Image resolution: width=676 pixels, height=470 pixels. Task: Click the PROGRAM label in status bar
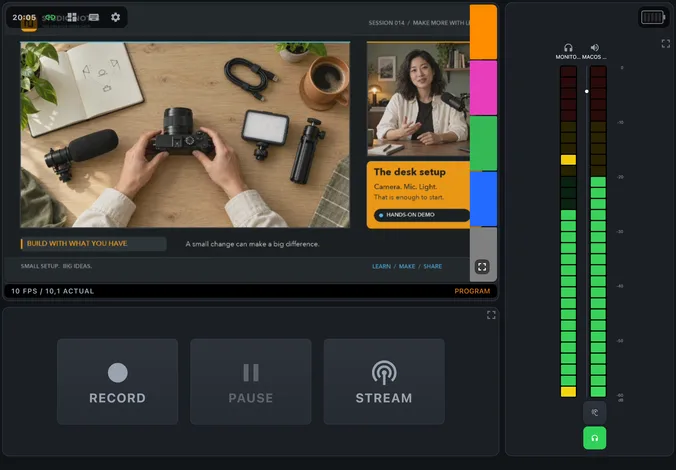tap(472, 291)
